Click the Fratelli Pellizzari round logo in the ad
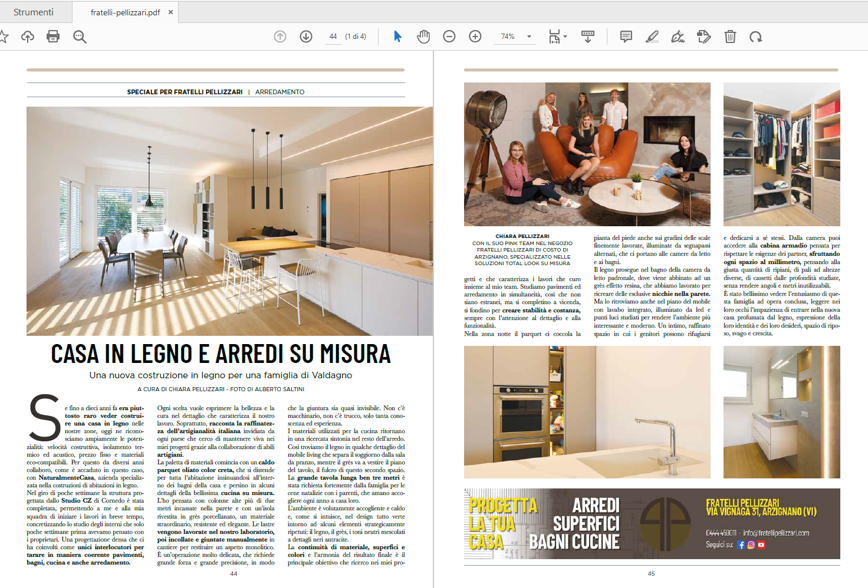The image size is (868, 588). pos(666,524)
